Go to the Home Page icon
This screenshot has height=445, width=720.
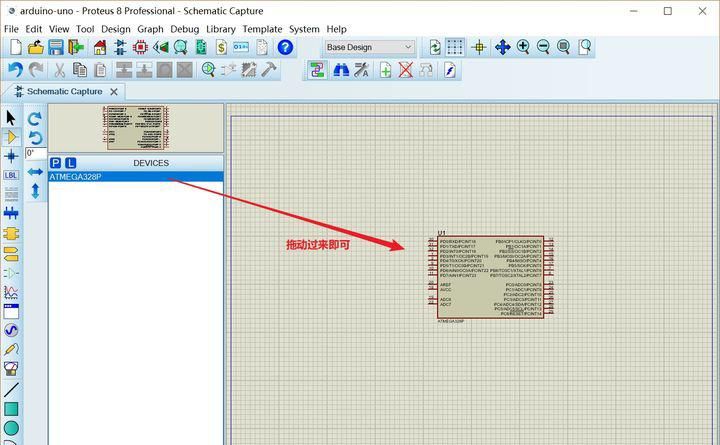[100, 47]
